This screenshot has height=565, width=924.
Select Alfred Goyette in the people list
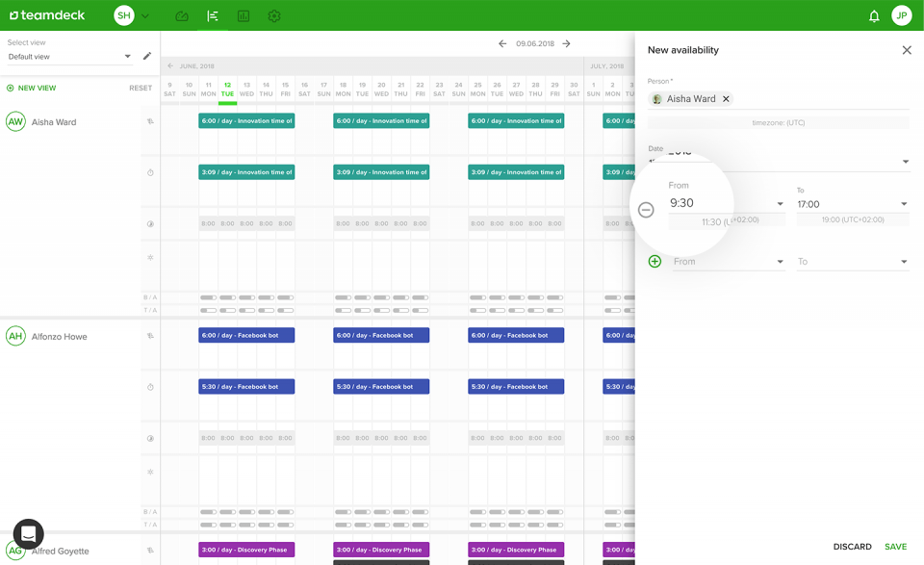point(60,551)
